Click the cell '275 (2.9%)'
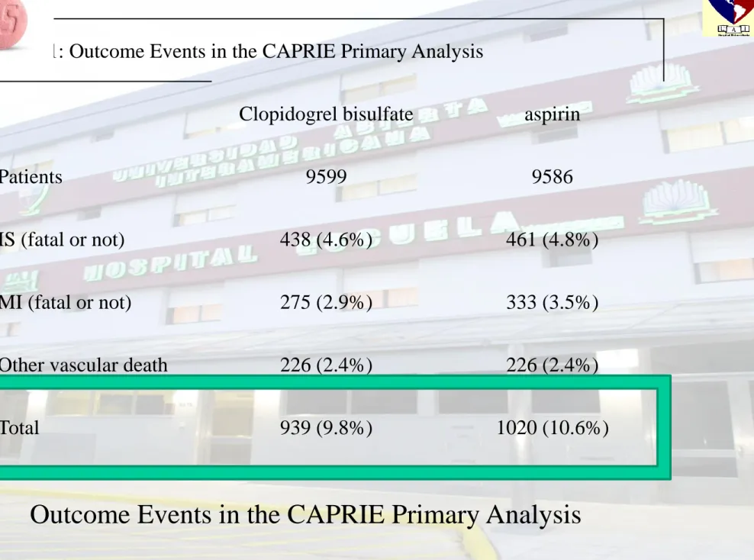The height and width of the screenshot is (560, 754). point(326,302)
